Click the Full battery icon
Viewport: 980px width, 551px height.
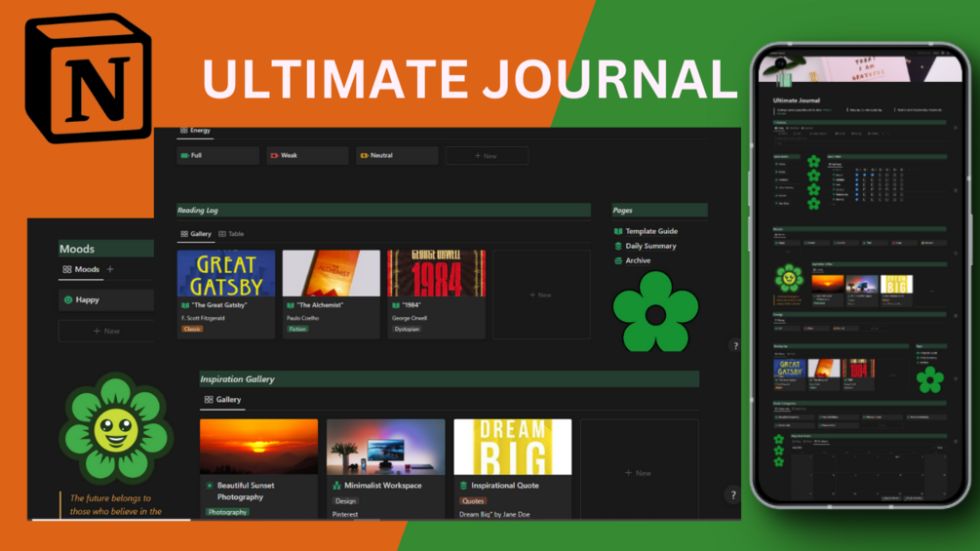pos(184,156)
